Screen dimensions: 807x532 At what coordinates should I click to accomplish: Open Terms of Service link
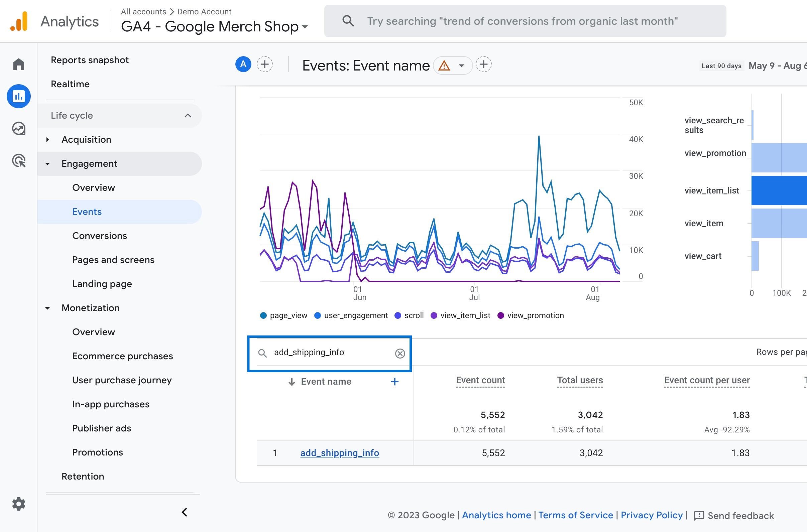pos(576,515)
